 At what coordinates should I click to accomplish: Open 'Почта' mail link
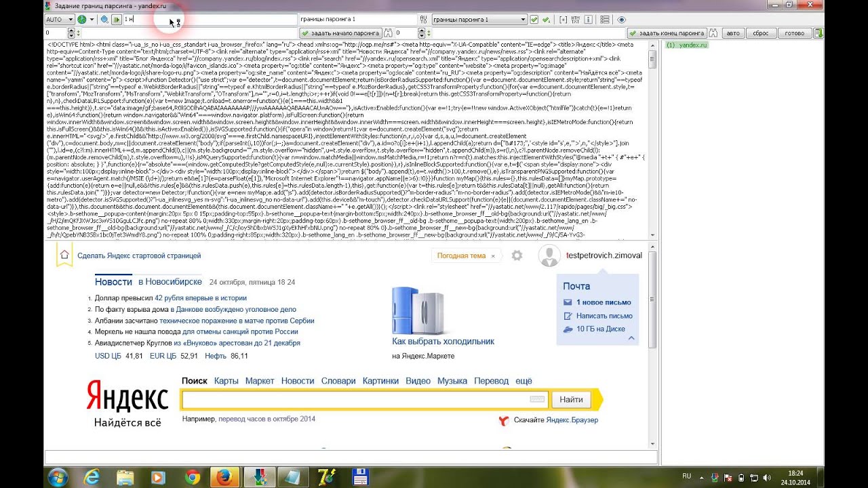click(576, 286)
